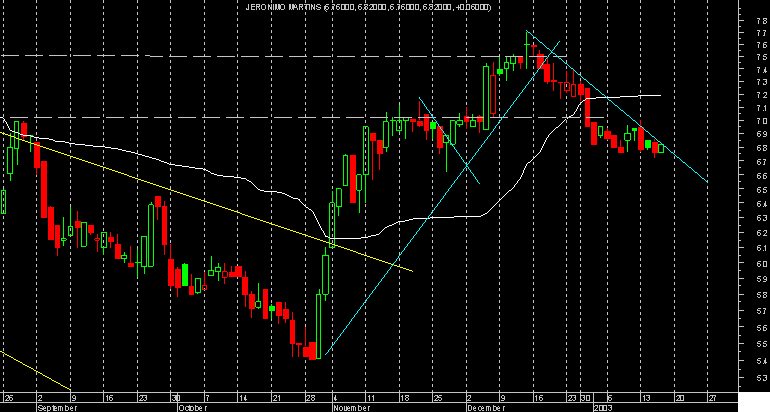Click price axis value 64
The height and width of the screenshot is (412, 770).
(762, 204)
